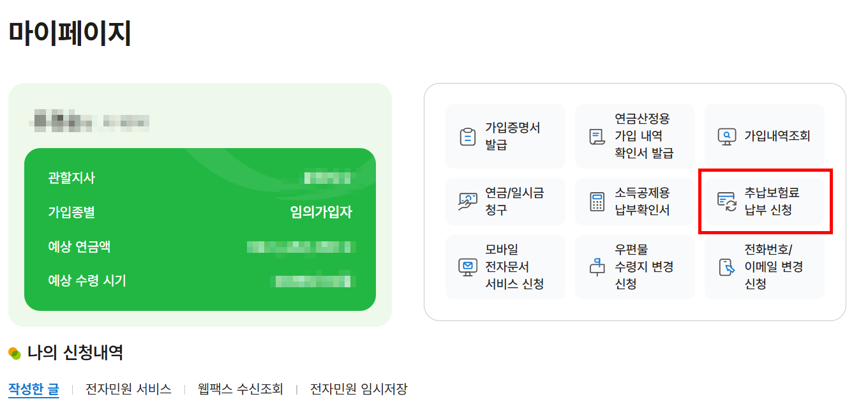The height and width of the screenshot is (406, 868).
Task: Open 가입내역조회 with magnifier monitor icon
Action: tap(764, 135)
